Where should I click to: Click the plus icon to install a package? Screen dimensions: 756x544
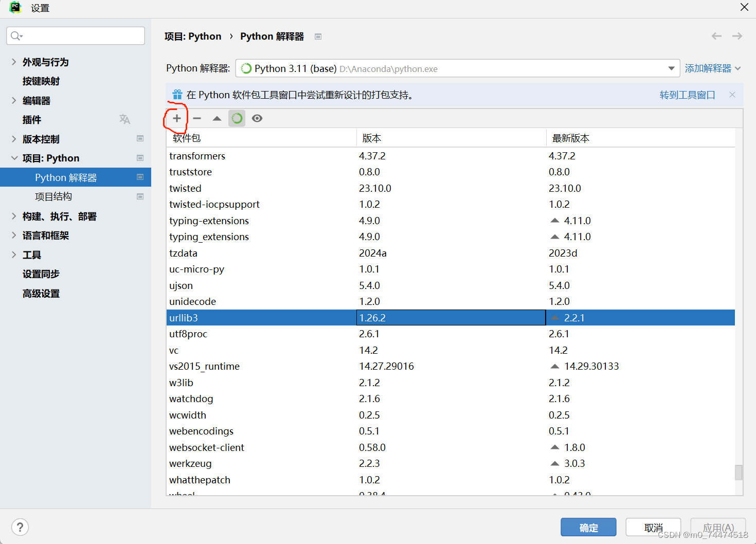pos(176,118)
